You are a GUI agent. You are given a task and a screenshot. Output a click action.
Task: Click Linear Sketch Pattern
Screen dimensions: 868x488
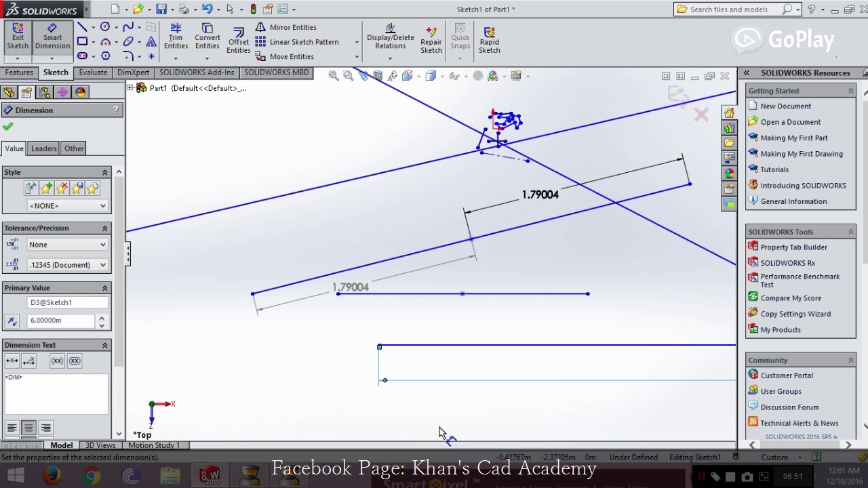pos(297,42)
